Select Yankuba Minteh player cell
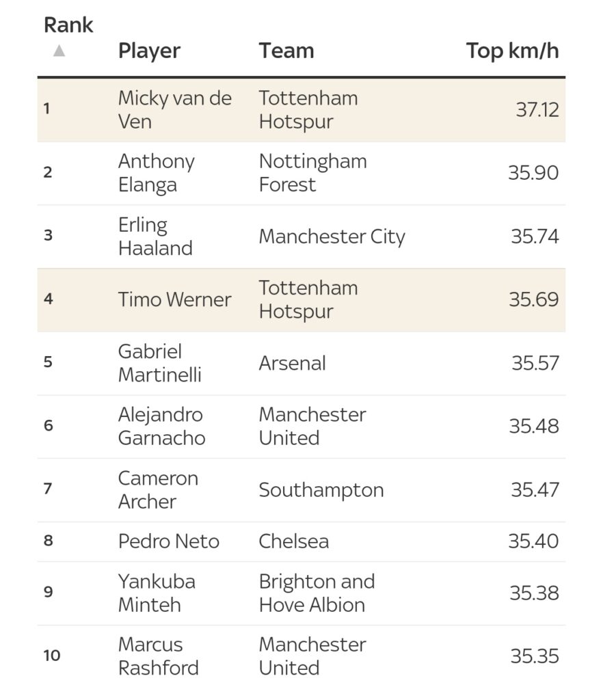The width and height of the screenshot is (603, 700). [x=157, y=593]
